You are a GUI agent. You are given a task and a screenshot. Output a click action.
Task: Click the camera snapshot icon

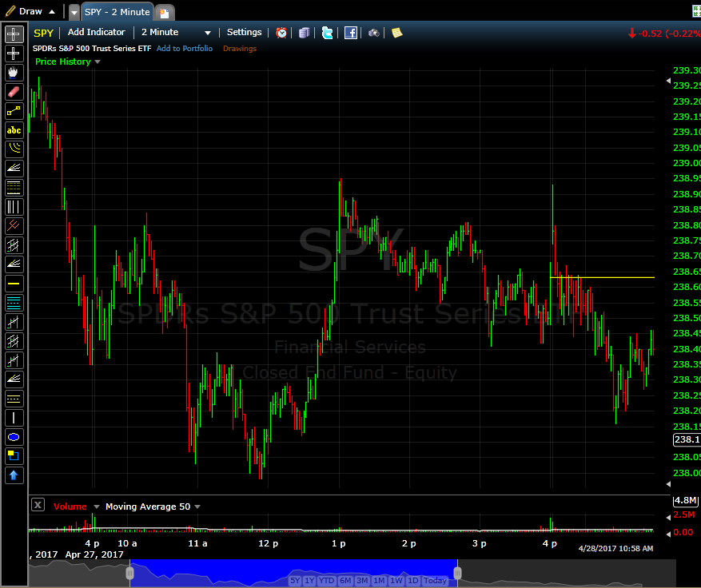coord(374,33)
